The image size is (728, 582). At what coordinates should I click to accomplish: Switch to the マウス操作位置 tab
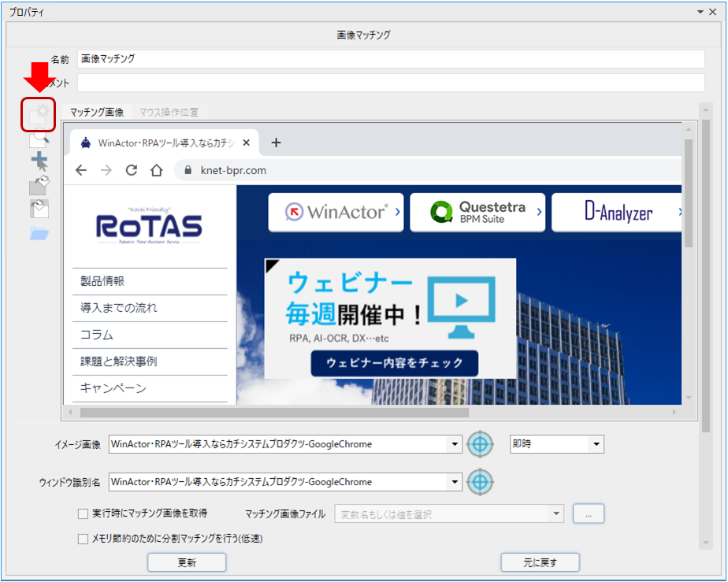tap(169, 113)
